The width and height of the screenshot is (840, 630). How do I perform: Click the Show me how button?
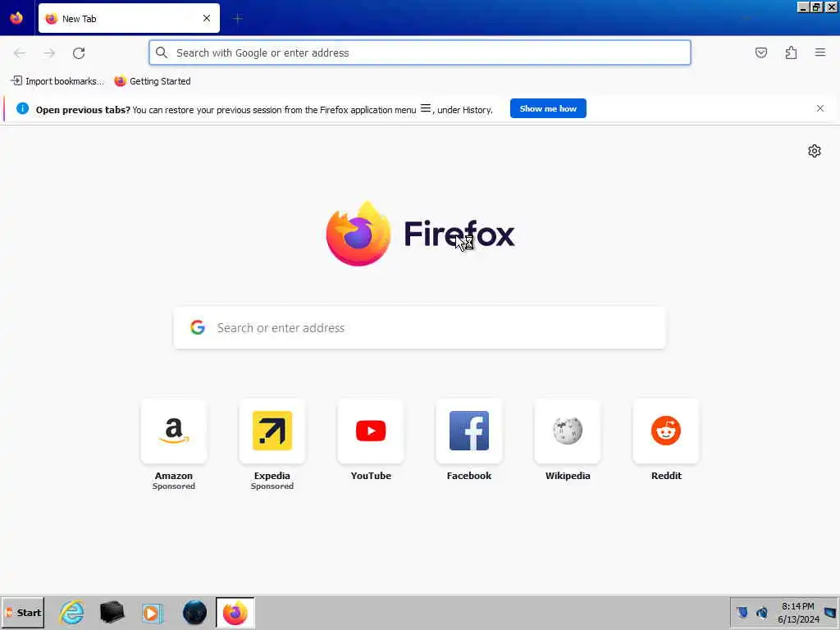point(548,108)
